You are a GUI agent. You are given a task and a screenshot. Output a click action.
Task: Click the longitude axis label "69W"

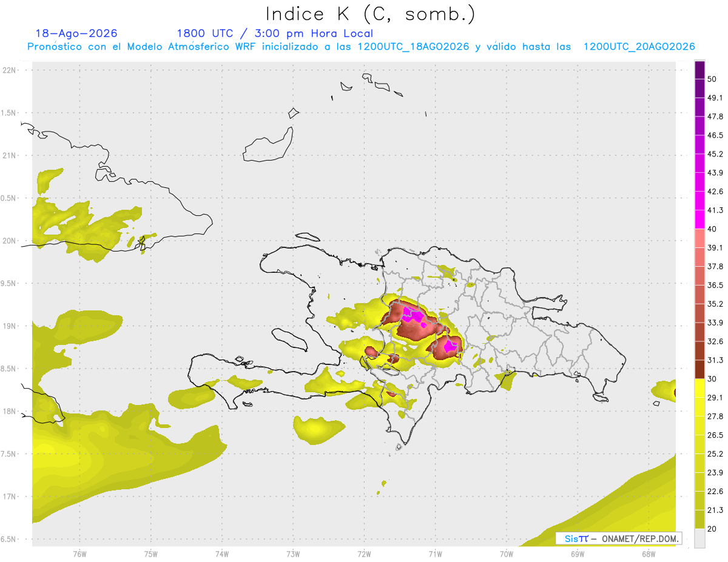(577, 554)
